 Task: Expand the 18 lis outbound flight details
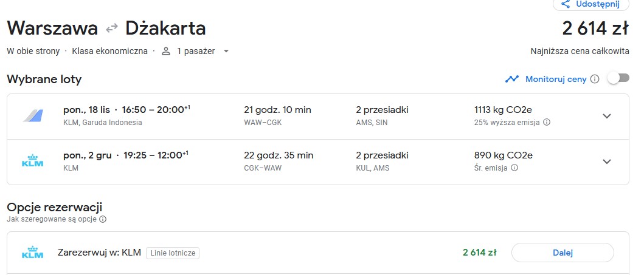click(607, 116)
